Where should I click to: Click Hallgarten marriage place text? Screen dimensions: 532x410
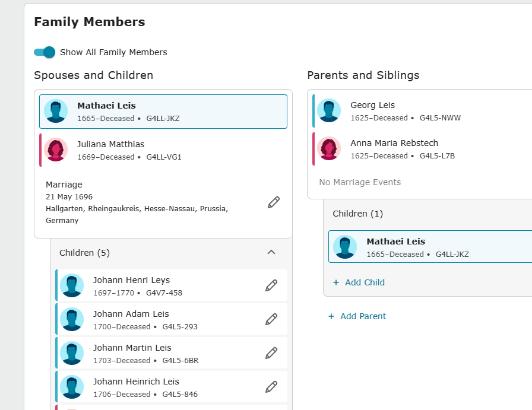(137, 214)
